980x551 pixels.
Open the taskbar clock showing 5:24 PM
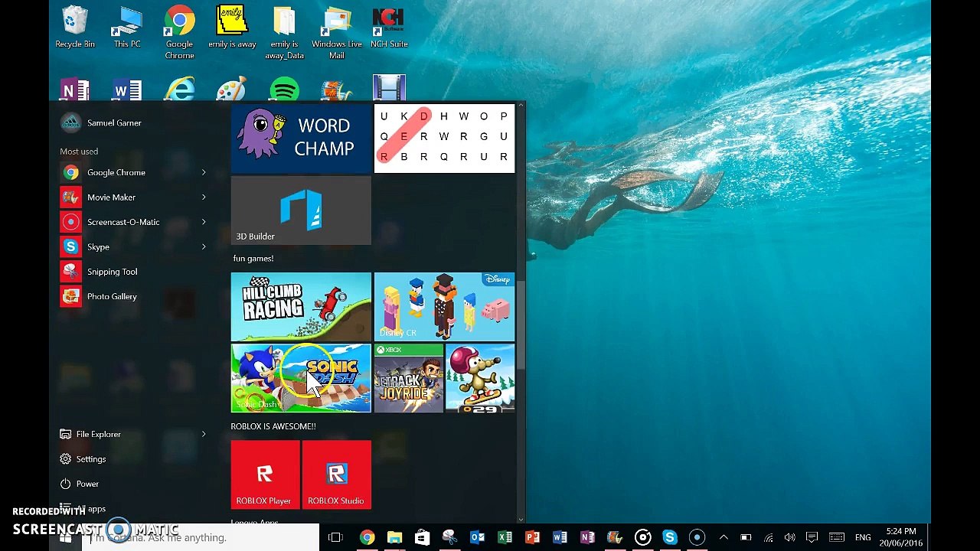click(901, 537)
